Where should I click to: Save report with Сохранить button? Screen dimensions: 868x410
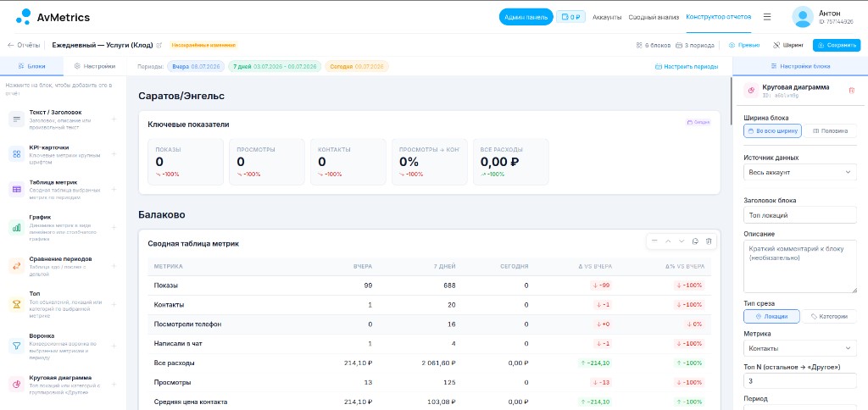pyautogui.click(x=837, y=46)
